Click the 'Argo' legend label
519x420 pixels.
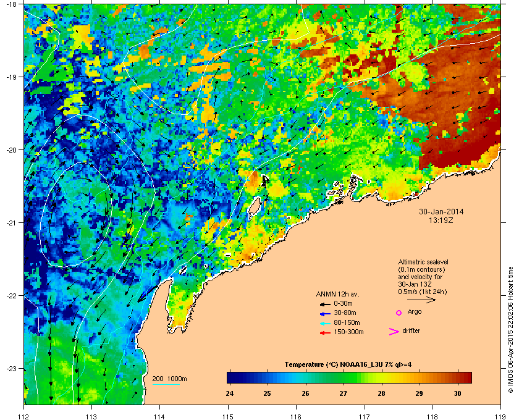tap(415, 311)
